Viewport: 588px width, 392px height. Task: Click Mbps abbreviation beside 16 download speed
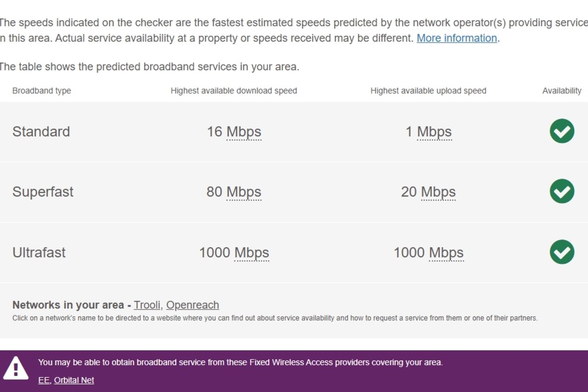[x=244, y=132]
